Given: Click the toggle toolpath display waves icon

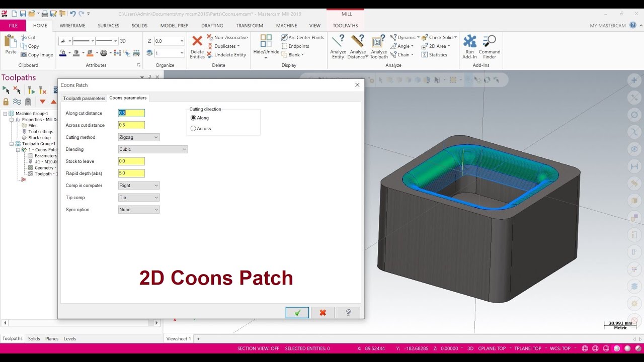Looking at the screenshot, I should [x=17, y=102].
